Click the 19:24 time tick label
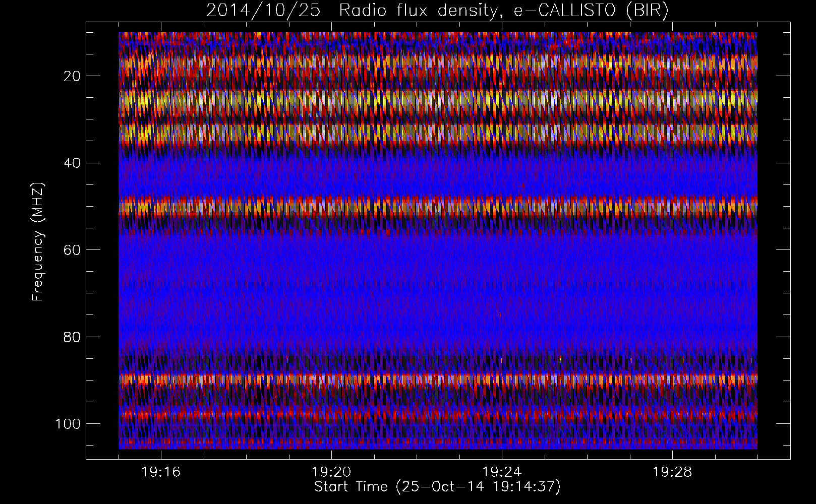Viewport: 816px width, 504px height. click(x=502, y=472)
